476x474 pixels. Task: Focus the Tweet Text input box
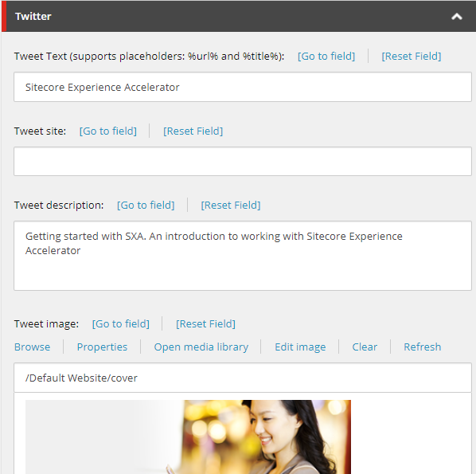coord(243,87)
